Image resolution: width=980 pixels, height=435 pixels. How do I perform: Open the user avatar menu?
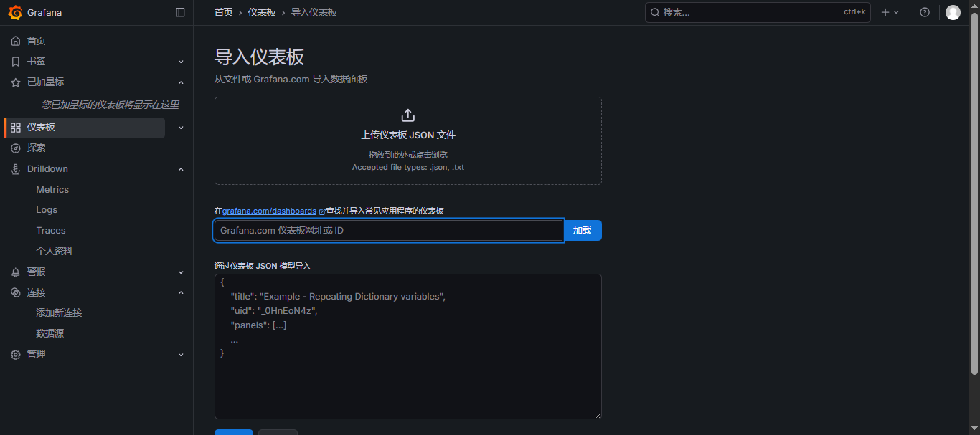953,12
